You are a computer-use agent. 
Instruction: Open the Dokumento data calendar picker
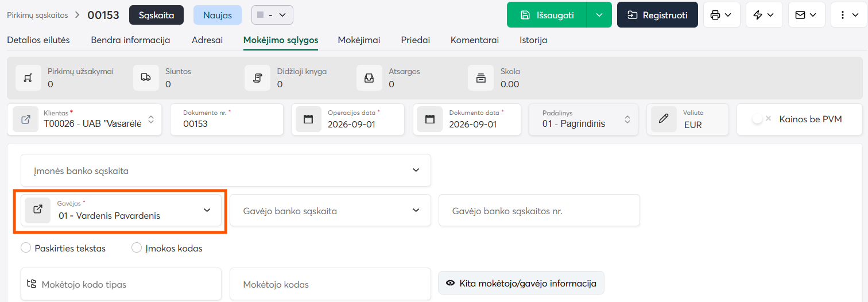point(430,119)
